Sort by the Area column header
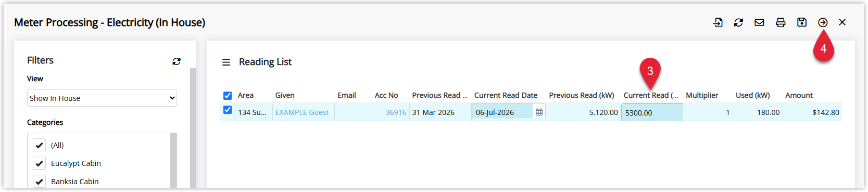This screenshot has width=868, height=192. click(x=246, y=95)
